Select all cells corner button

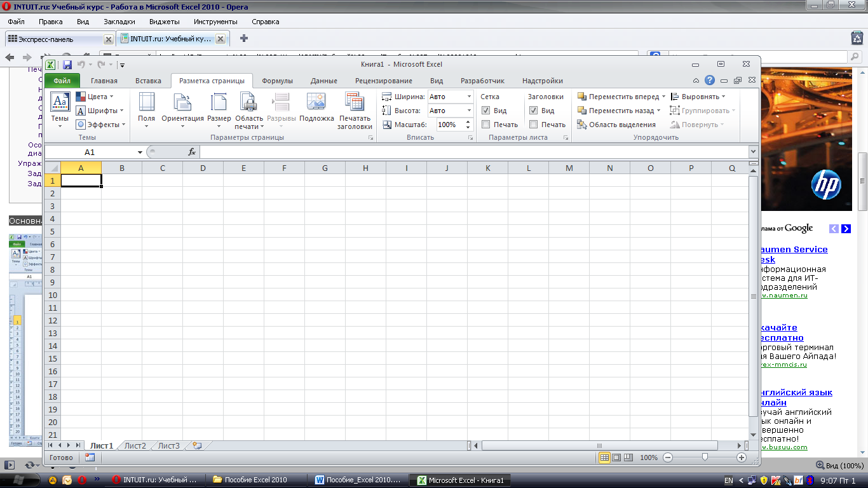(52, 168)
